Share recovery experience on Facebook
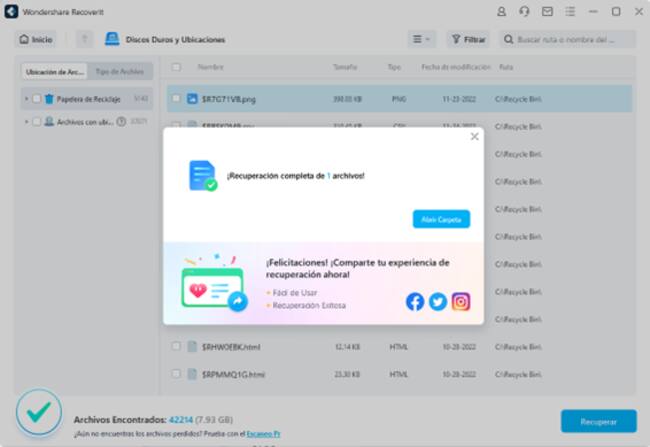The image size is (650, 447). tap(415, 301)
